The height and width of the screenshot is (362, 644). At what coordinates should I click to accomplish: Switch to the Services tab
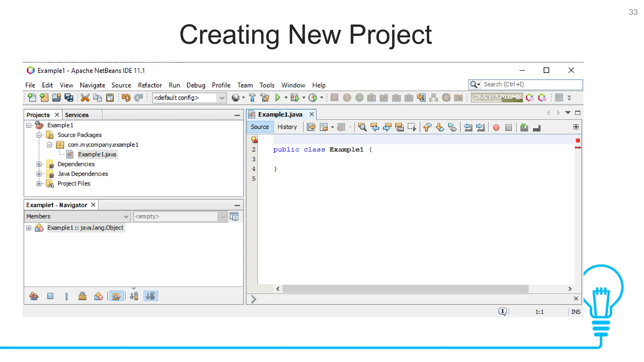point(77,115)
